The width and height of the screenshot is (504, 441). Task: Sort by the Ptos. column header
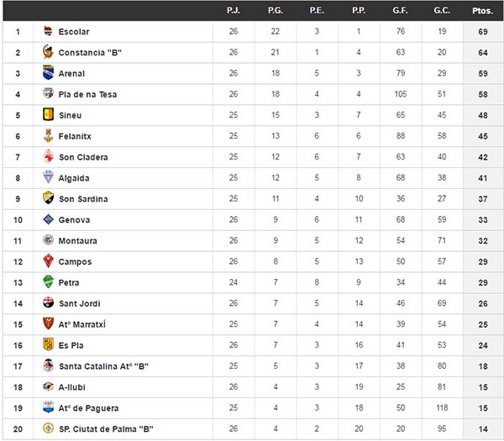(482, 11)
